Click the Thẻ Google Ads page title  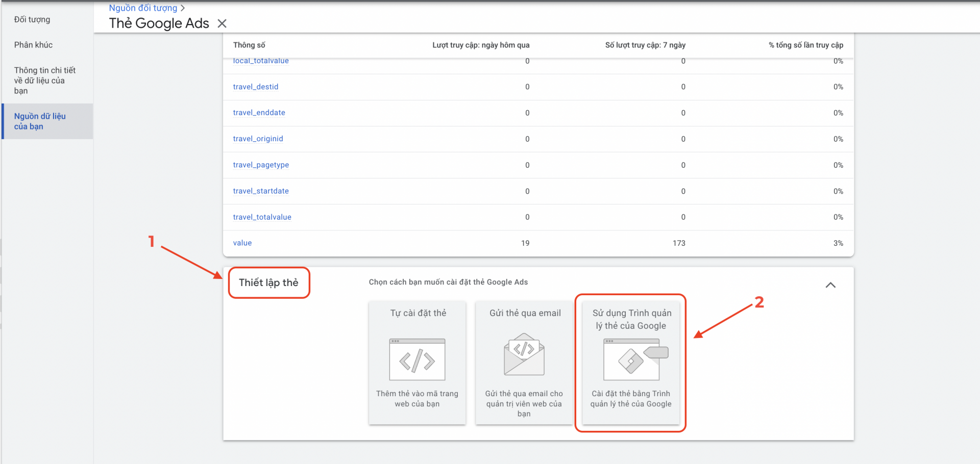159,23
